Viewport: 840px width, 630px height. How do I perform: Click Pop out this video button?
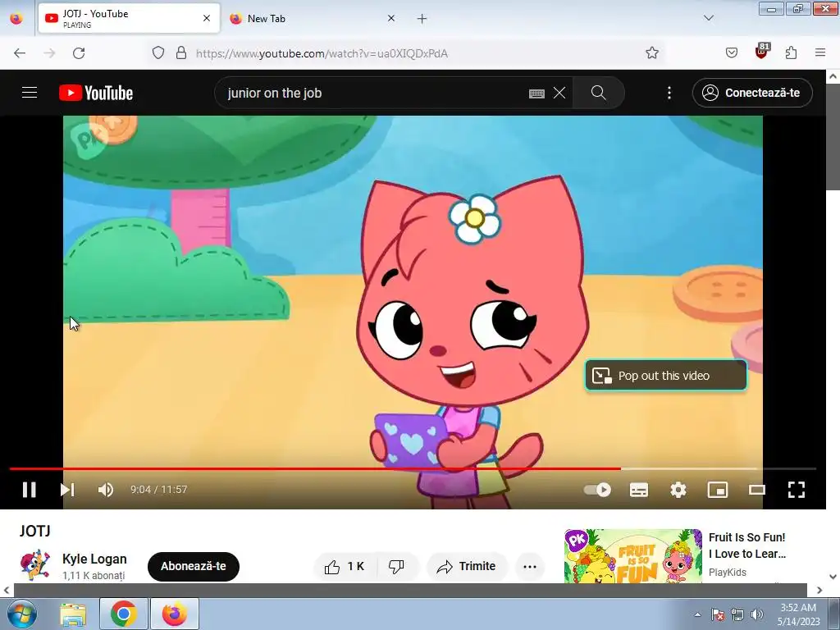666,376
